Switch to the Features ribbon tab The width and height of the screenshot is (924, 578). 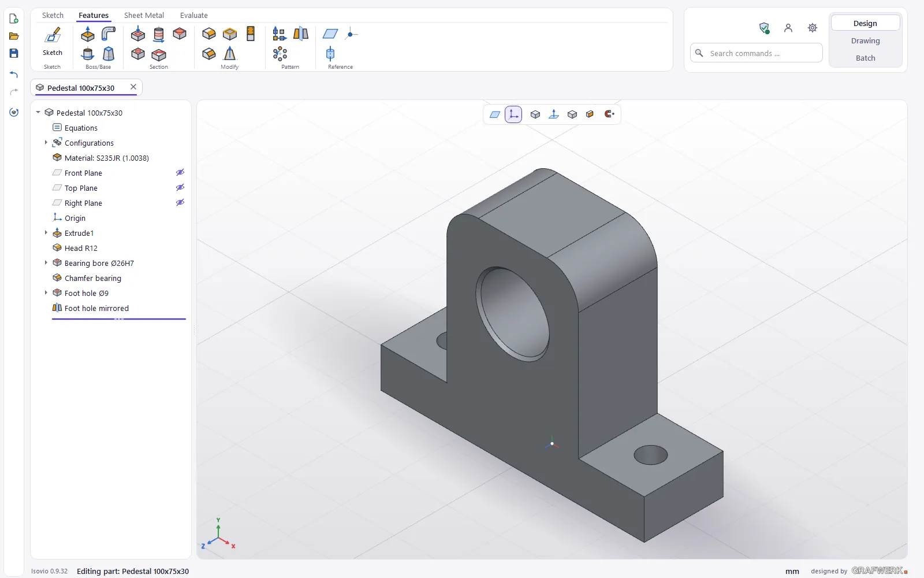click(x=94, y=15)
